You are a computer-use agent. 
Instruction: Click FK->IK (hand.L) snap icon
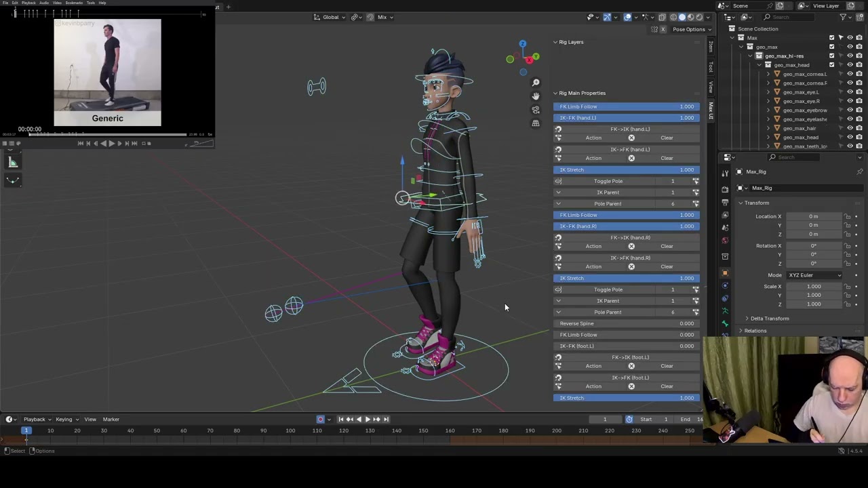pos(558,129)
